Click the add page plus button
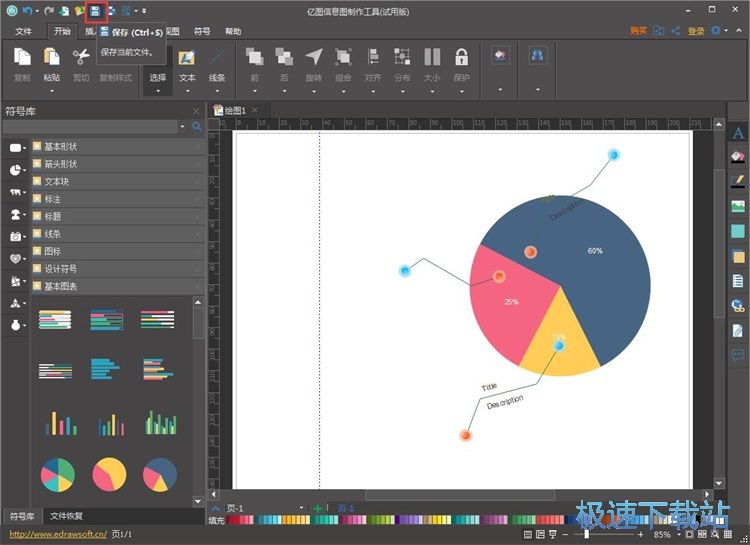750x545 pixels. (x=318, y=509)
